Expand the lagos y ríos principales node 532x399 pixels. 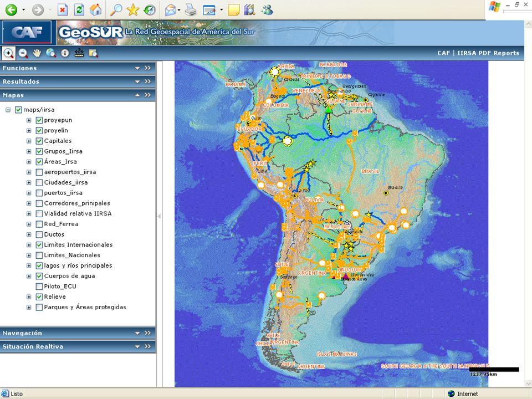29,265
